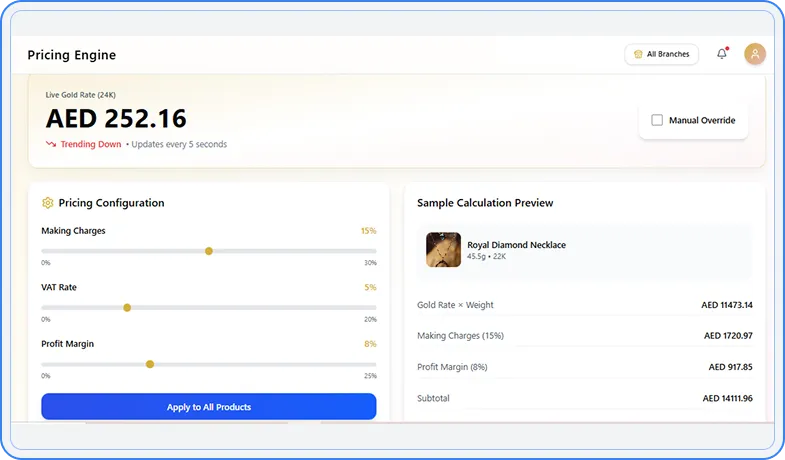Screen dimensions: 785x460
Task: Click the notification bell icon
Action: (x=722, y=54)
